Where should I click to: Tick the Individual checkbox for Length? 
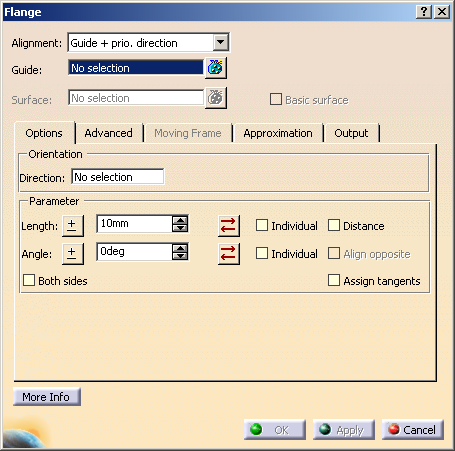click(x=262, y=225)
